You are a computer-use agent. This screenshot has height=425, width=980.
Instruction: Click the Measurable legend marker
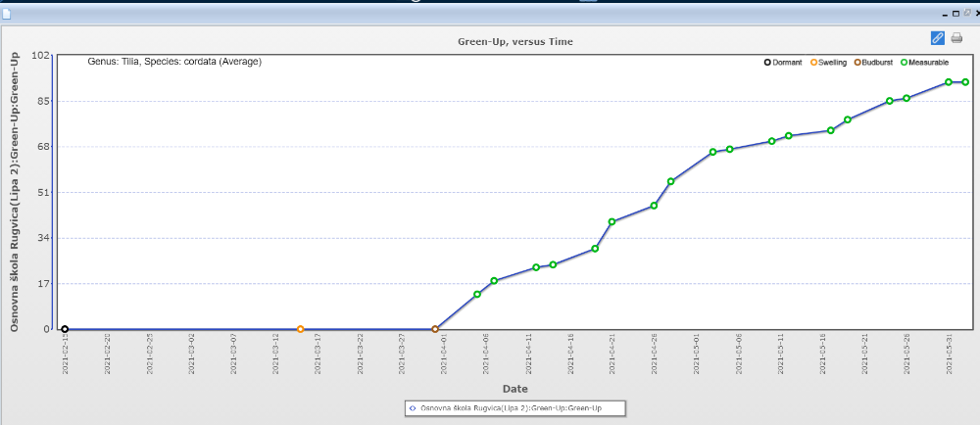click(x=904, y=63)
